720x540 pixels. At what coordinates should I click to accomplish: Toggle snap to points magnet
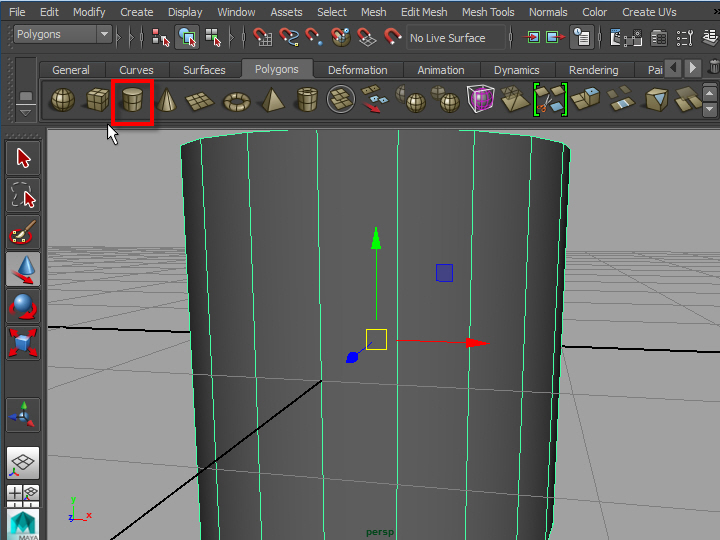pos(316,38)
